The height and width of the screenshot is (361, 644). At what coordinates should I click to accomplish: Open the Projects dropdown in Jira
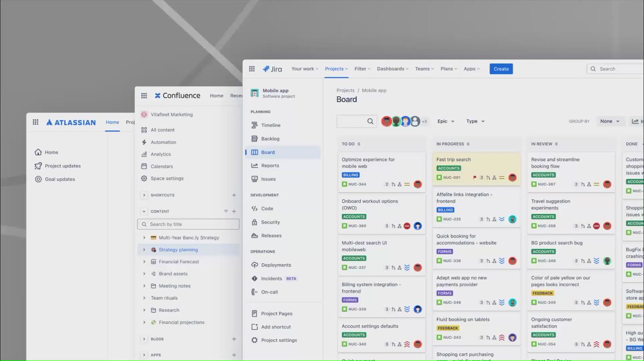tap(337, 69)
